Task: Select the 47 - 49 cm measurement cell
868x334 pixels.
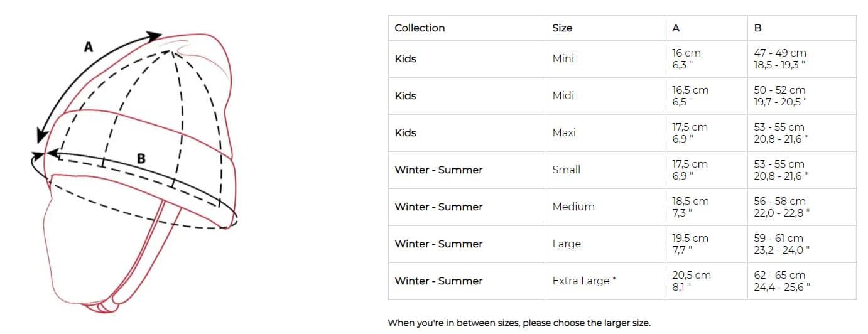Action: pyautogui.click(x=801, y=59)
